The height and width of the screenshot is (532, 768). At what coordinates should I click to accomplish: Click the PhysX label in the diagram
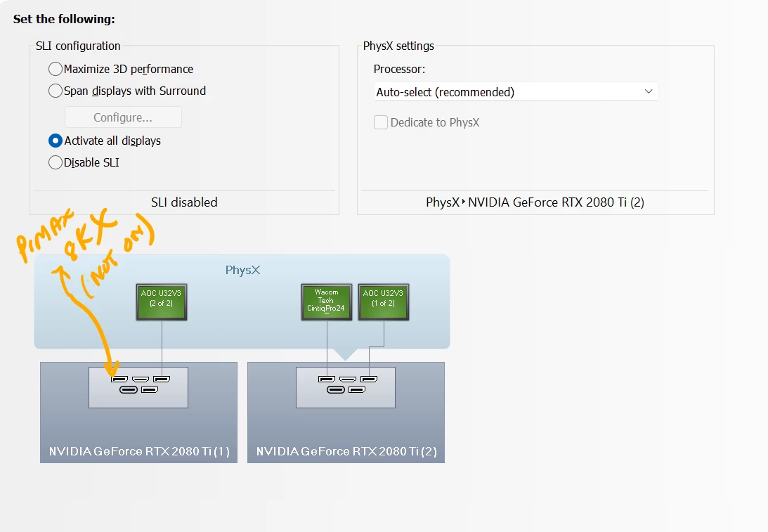point(242,270)
